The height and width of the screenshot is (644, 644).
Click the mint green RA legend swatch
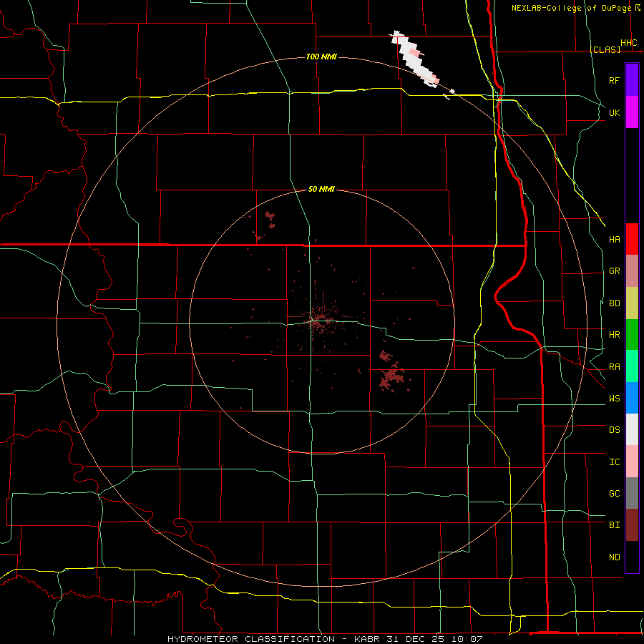(x=632, y=366)
